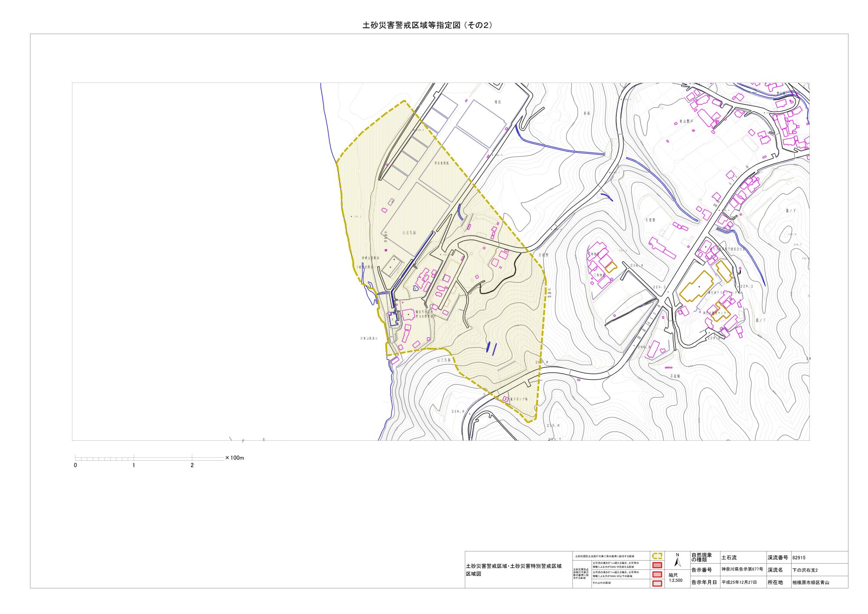Screen dimensions: 868x614
Task: Click the yellow dashed warning-zone legend symbol
Action: coord(657,556)
